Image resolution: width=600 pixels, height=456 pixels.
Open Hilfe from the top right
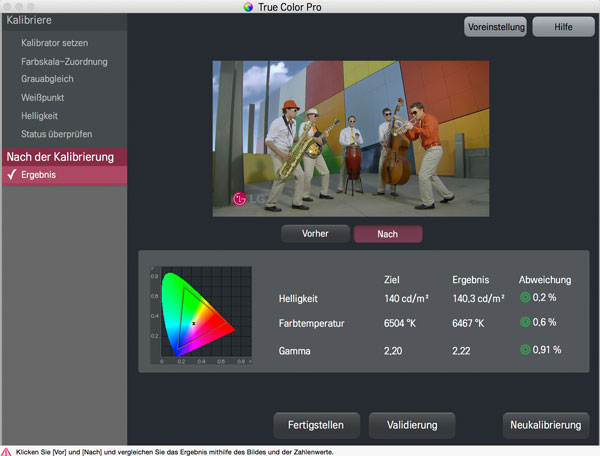(x=563, y=27)
